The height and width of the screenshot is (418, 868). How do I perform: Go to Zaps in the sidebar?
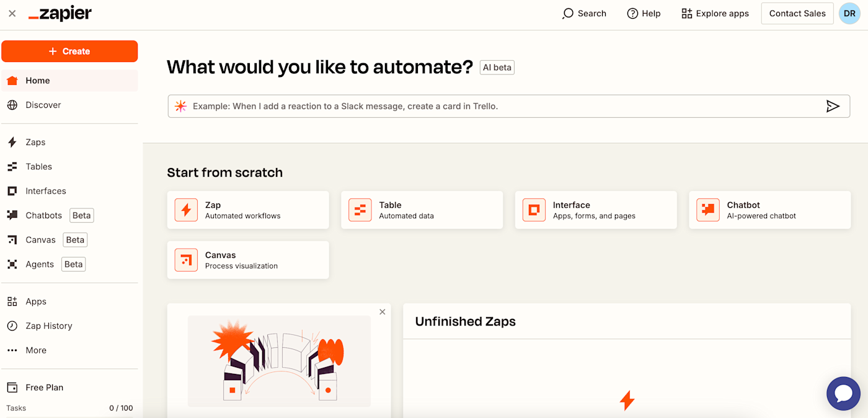35,142
